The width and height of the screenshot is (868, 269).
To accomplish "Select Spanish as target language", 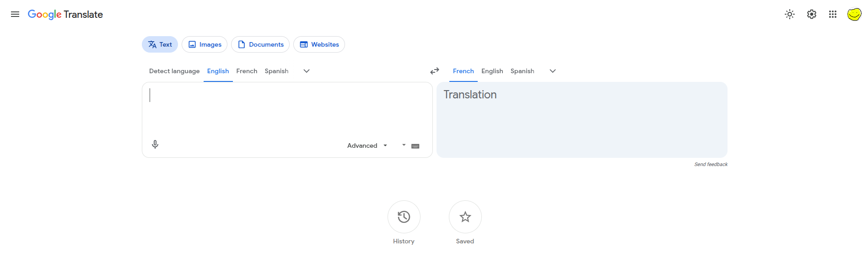I will tap(522, 71).
